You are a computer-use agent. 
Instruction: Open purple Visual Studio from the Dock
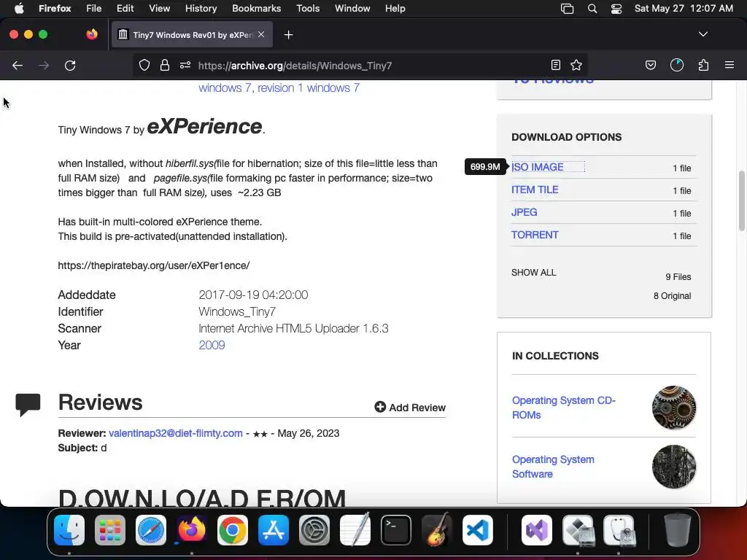(537, 530)
